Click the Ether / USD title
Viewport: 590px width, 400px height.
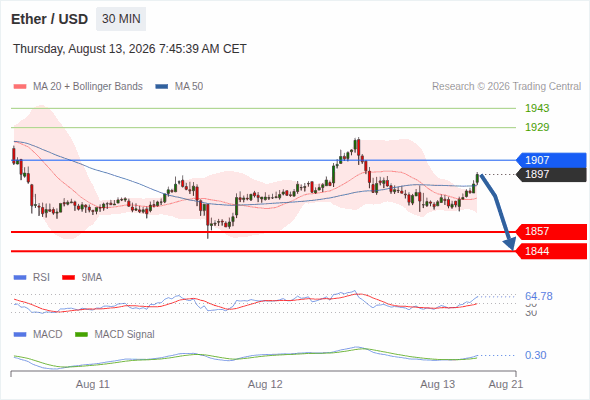tap(49, 19)
